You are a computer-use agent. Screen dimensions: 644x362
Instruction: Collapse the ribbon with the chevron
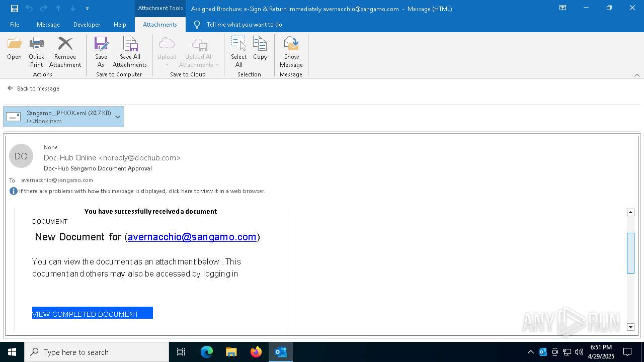click(637, 75)
